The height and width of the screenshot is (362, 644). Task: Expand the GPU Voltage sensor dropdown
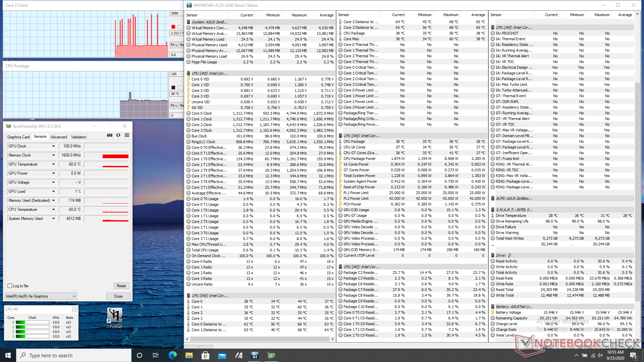[x=53, y=182]
